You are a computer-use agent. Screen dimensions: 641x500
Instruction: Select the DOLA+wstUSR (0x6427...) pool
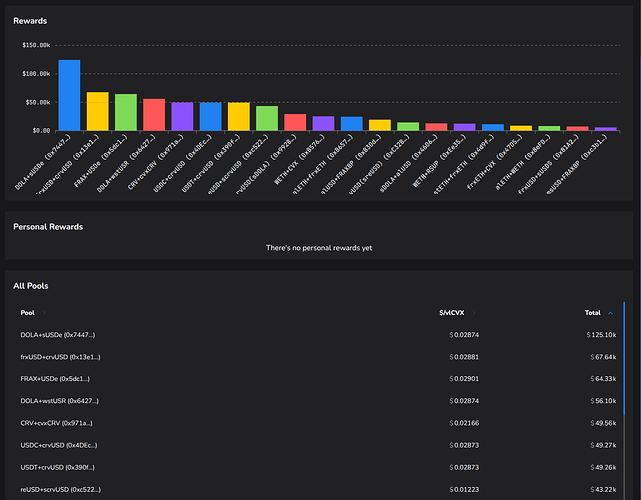[59, 400]
